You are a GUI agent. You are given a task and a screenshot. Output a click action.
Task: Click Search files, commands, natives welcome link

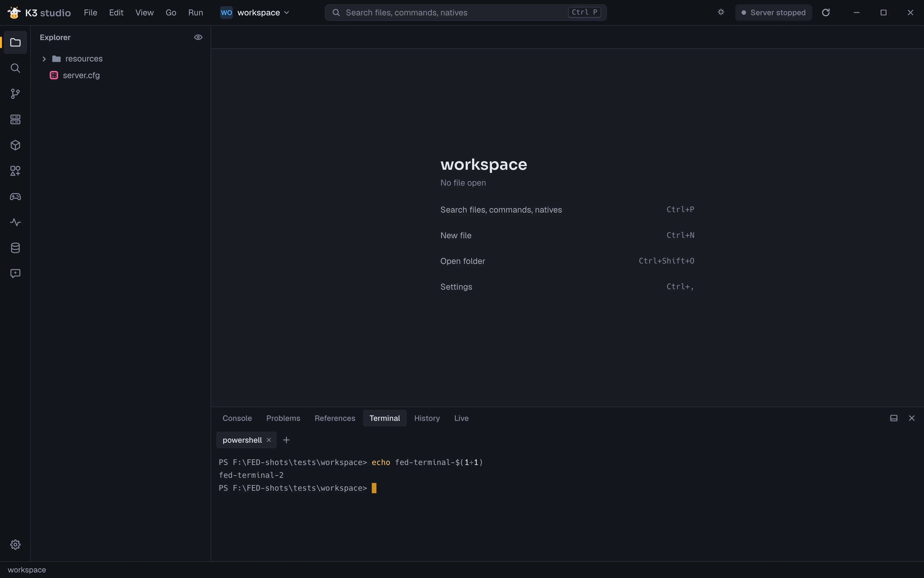pyautogui.click(x=567, y=210)
